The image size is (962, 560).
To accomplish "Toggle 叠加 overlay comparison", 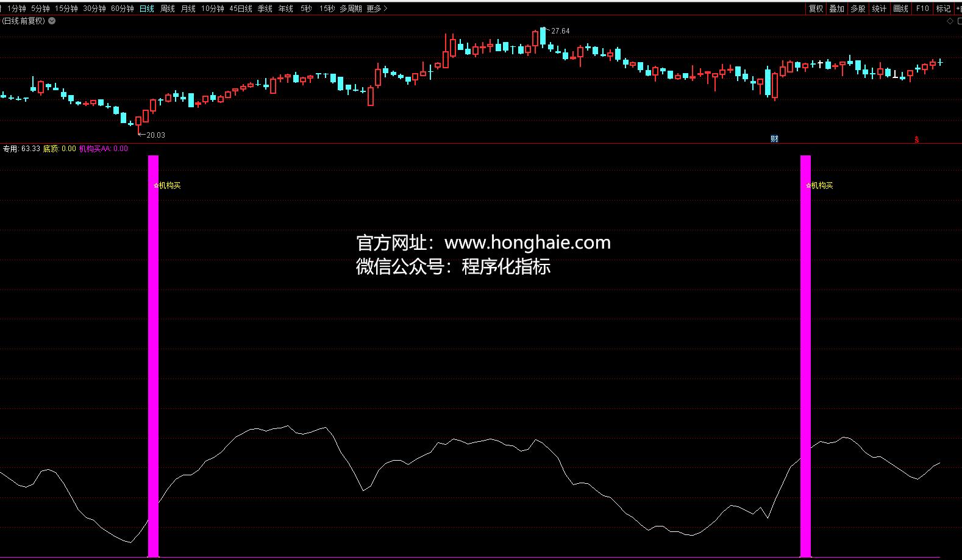I will point(836,9).
